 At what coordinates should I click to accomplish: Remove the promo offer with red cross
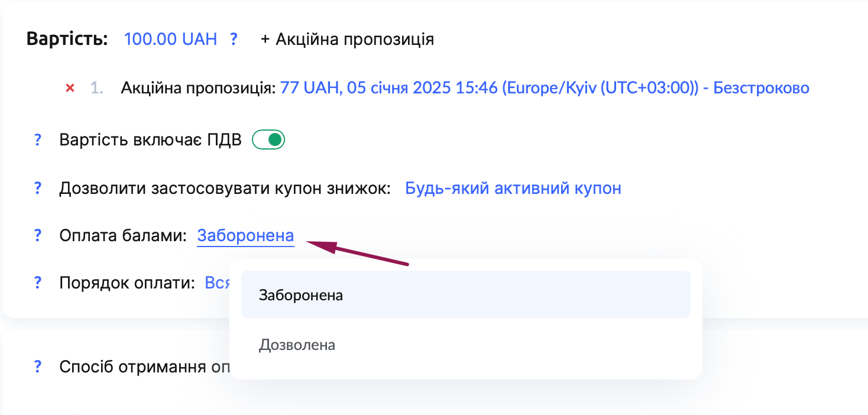coord(70,89)
